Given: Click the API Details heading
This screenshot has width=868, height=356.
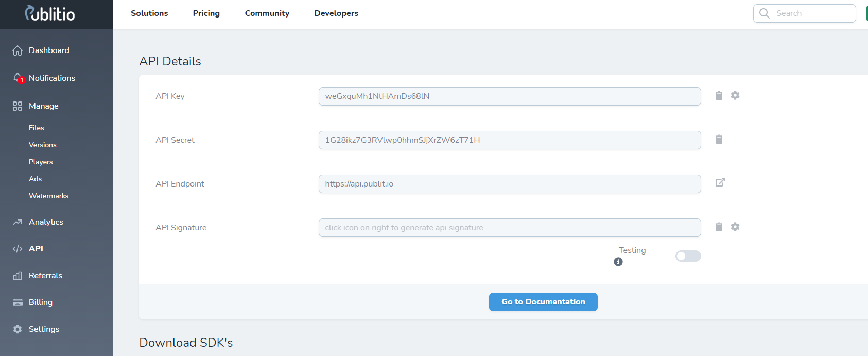Looking at the screenshot, I should 170,61.
